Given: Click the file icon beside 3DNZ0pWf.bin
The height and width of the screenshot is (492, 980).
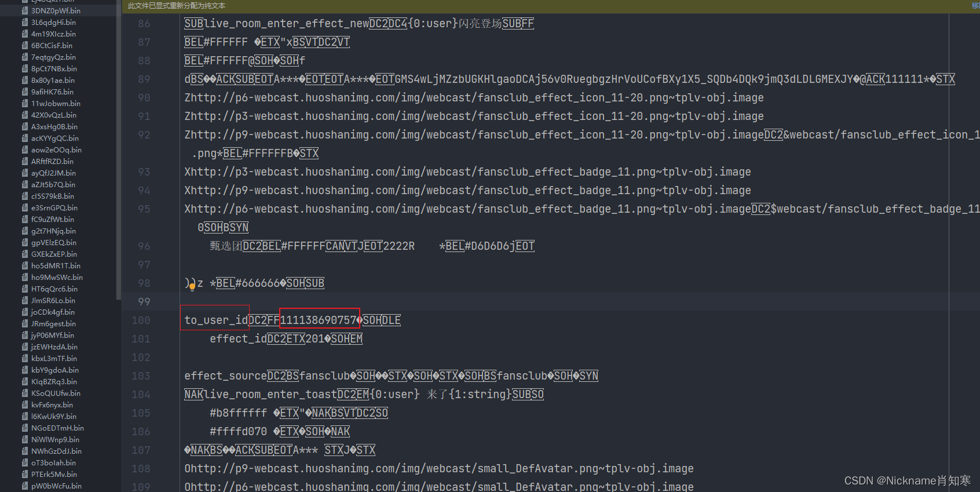Looking at the screenshot, I should 25,10.
